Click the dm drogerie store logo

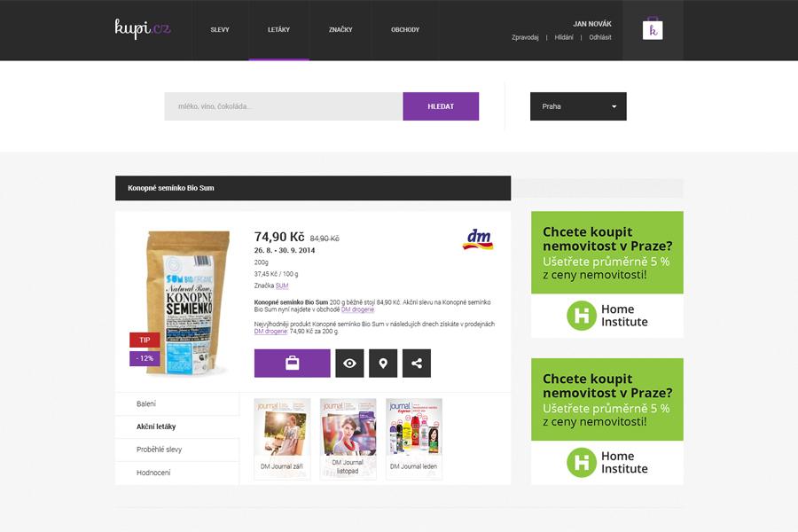(x=478, y=239)
